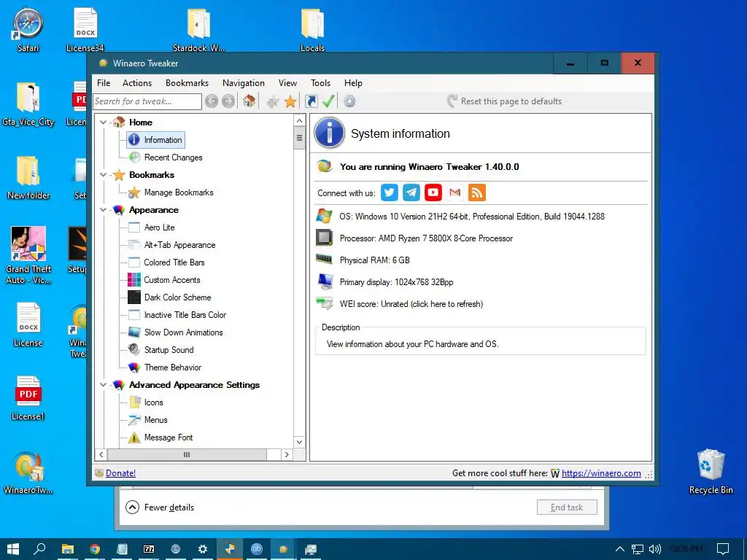This screenshot has width=747, height=560.
Task: Collapse the Appearance tree node
Action: [103, 210]
